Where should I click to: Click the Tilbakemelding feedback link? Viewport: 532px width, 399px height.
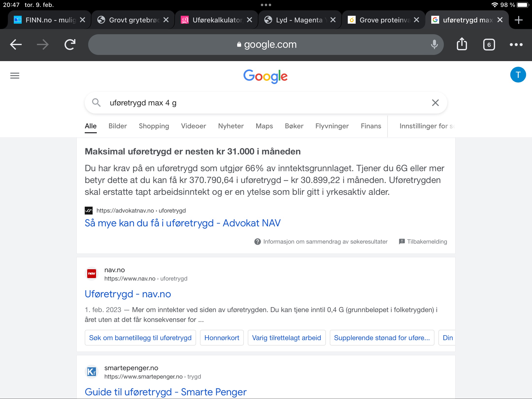point(423,242)
